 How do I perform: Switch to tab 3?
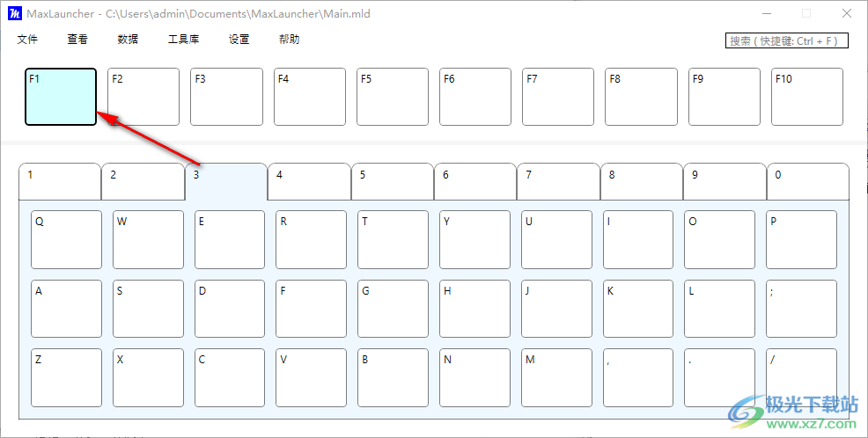click(x=226, y=181)
